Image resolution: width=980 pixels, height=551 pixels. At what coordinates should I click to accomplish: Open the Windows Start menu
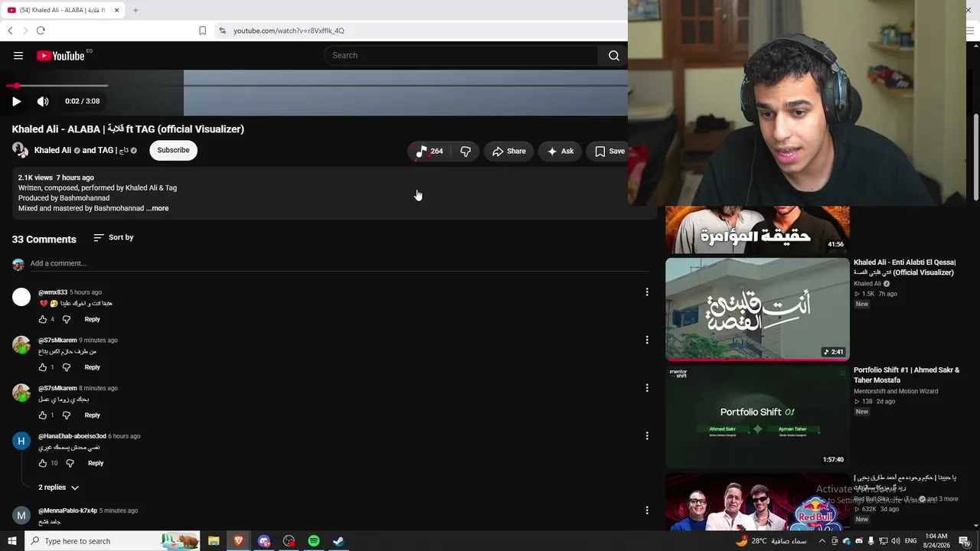point(11,541)
